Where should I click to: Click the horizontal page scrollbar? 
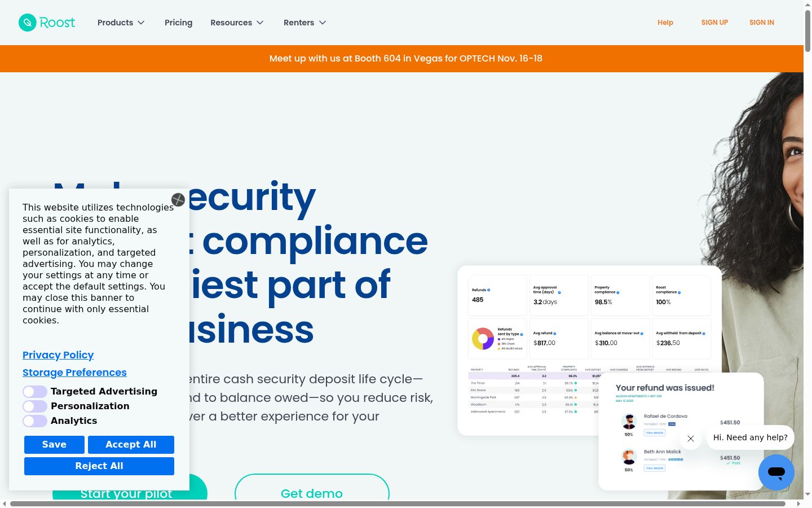pyautogui.click(x=398, y=503)
